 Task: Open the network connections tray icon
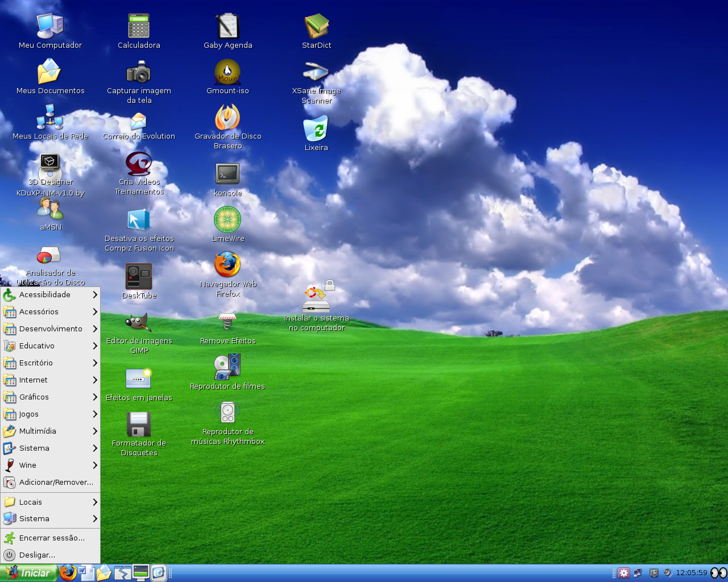click(638, 573)
